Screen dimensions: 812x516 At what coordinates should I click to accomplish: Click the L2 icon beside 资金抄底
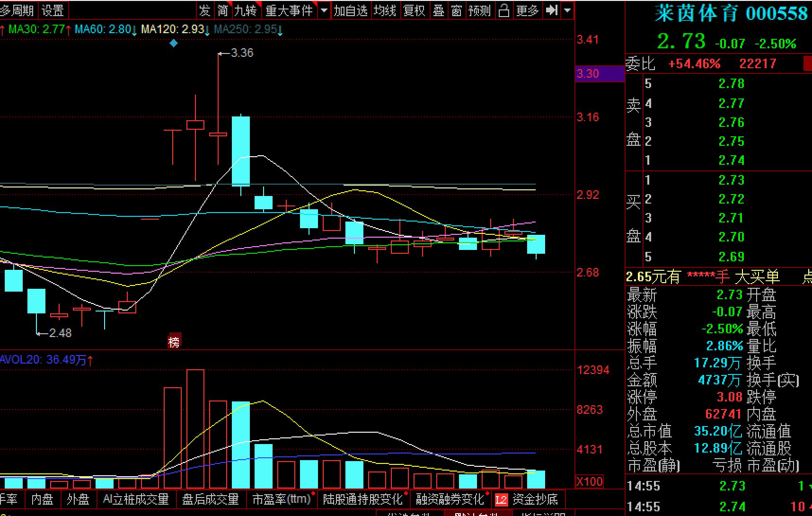501,499
